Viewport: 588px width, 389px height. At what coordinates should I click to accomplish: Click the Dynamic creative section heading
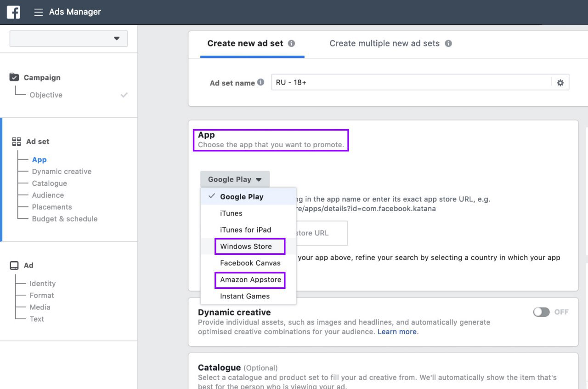click(x=234, y=312)
